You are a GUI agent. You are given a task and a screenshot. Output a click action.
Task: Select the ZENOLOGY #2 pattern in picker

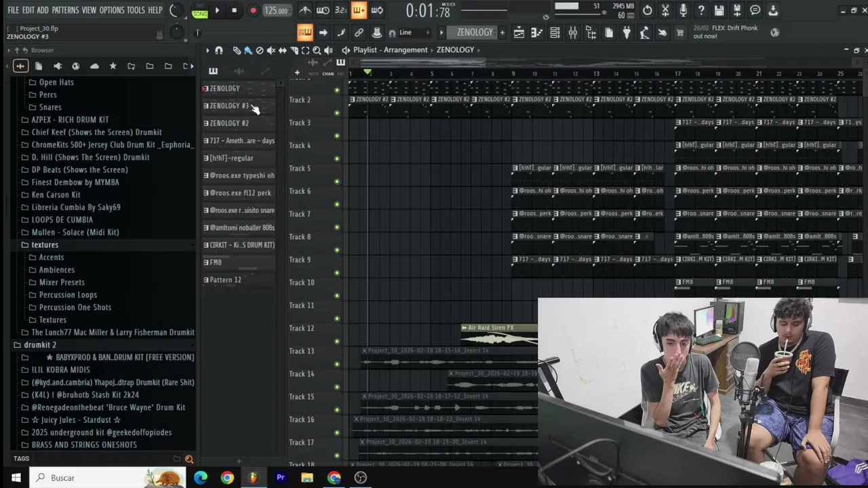(x=239, y=123)
